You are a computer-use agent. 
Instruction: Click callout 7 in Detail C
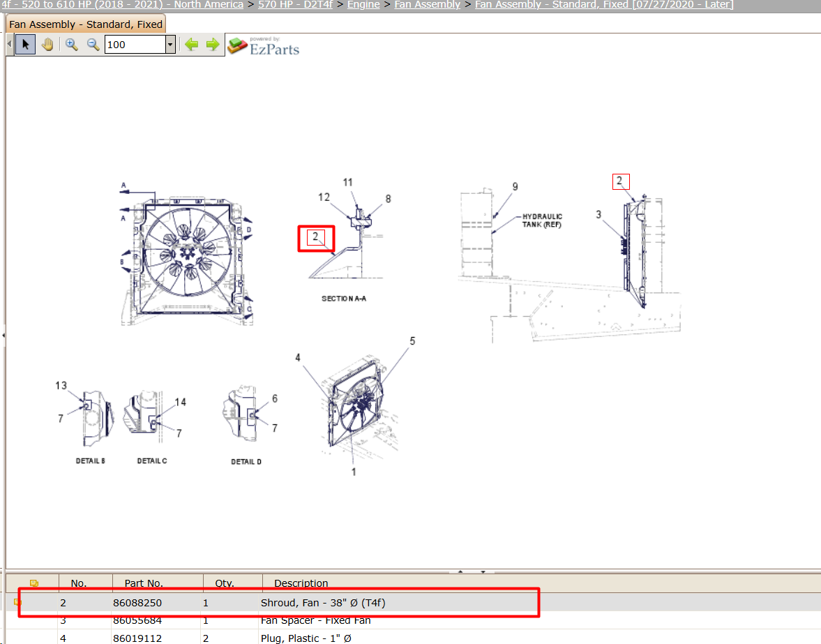click(x=179, y=433)
